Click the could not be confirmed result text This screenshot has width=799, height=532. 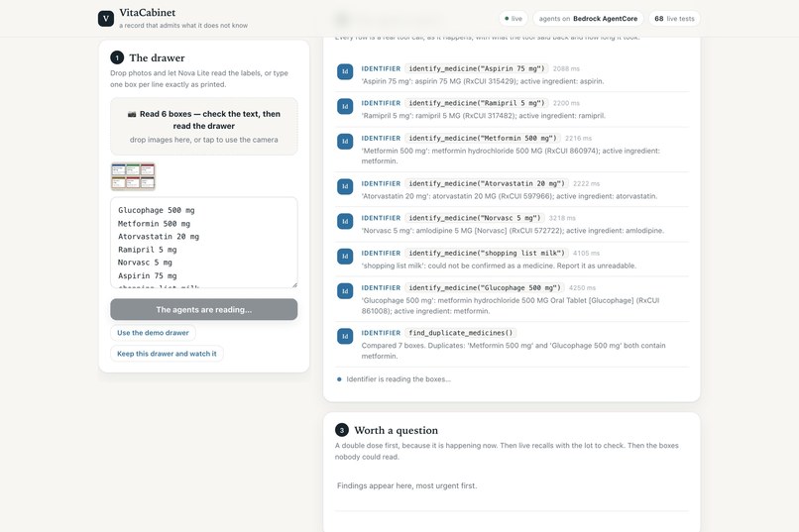click(499, 266)
